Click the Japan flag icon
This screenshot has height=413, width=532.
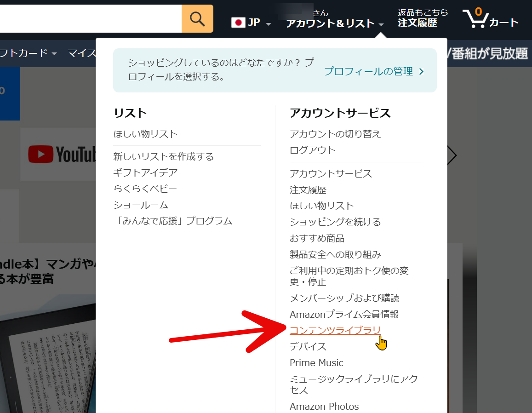238,23
